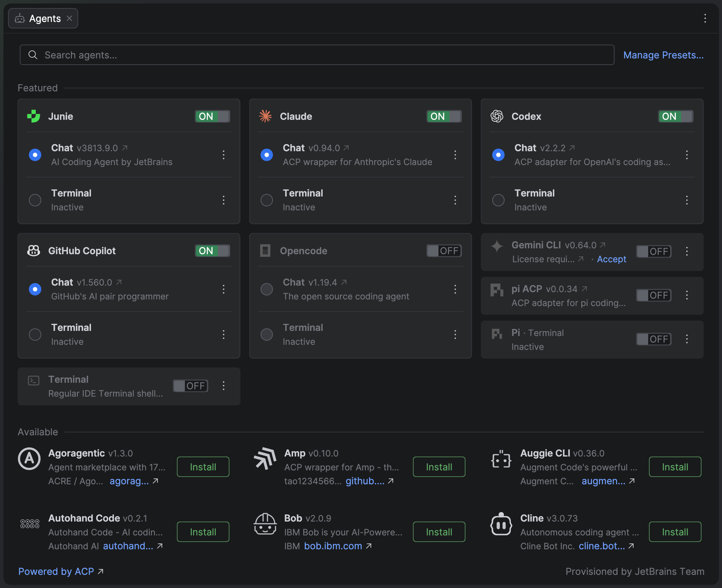Open IDE Terminal shell more options menu
This screenshot has width=722, height=588.
[x=224, y=386]
